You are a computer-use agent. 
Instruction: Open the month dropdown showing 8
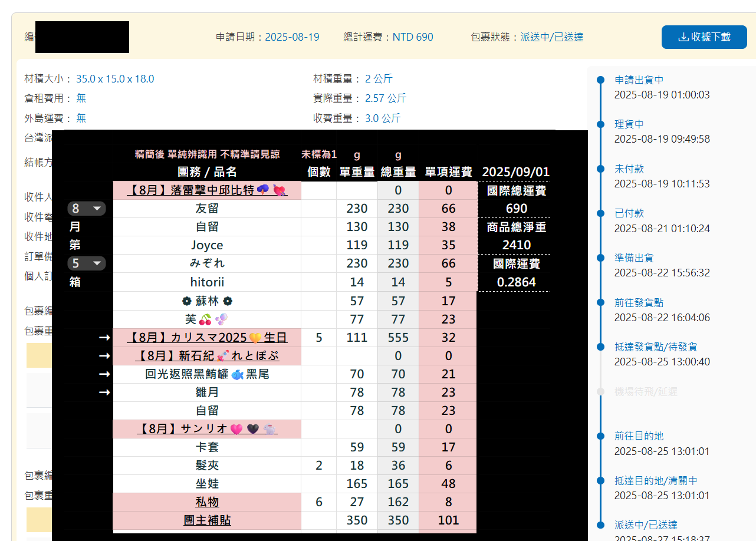[x=86, y=209]
